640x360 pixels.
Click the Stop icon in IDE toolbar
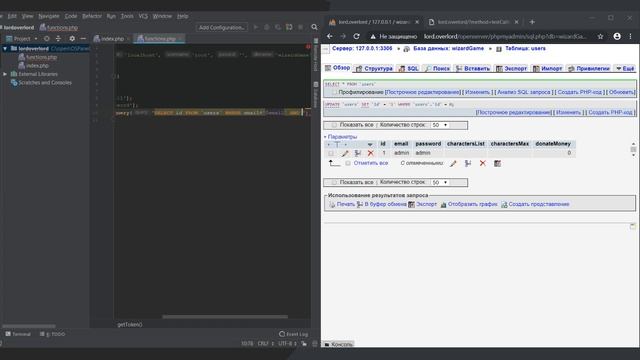coord(300,27)
